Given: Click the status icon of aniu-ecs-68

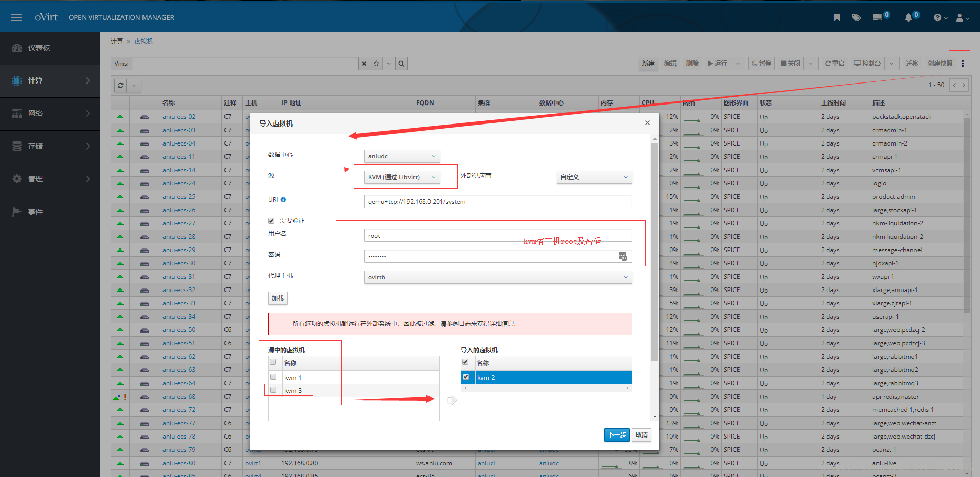Looking at the screenshot, I should pos(120,397).
